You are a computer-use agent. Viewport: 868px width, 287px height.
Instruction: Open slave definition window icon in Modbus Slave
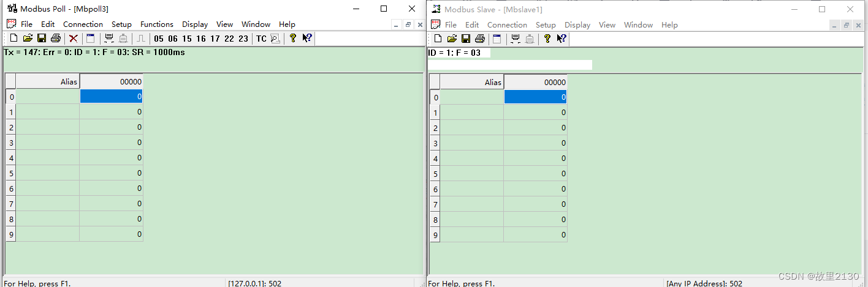click(497, 39)
